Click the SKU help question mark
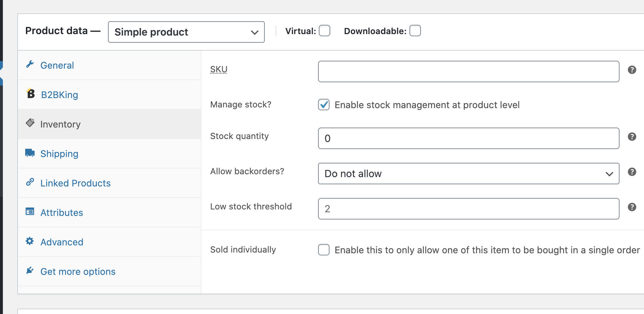Screen dimensions: 644x314 point(632,70)
